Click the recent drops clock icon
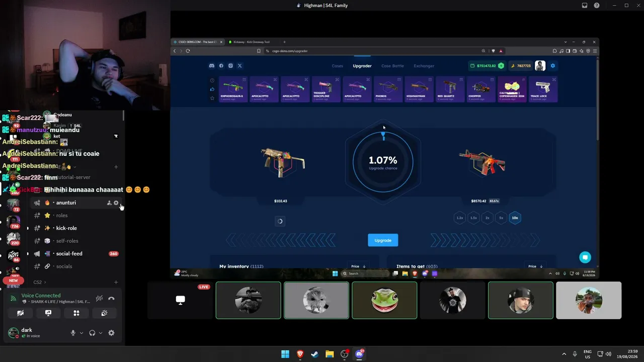 pyautogui.click(x=212, y=80)
